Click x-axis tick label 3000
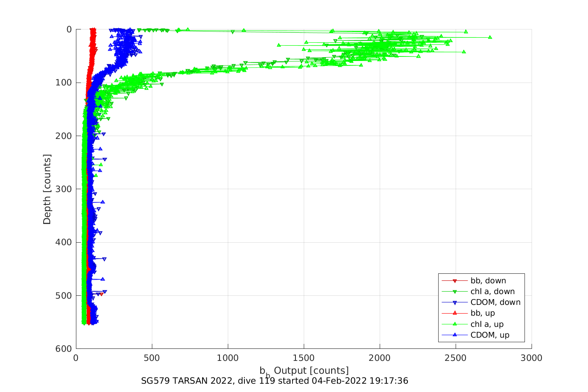 532,358
